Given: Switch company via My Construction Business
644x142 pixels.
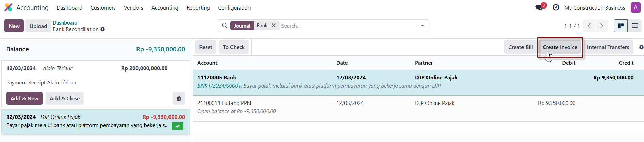Looking at the screenshot, I should [x=595, y=7].
